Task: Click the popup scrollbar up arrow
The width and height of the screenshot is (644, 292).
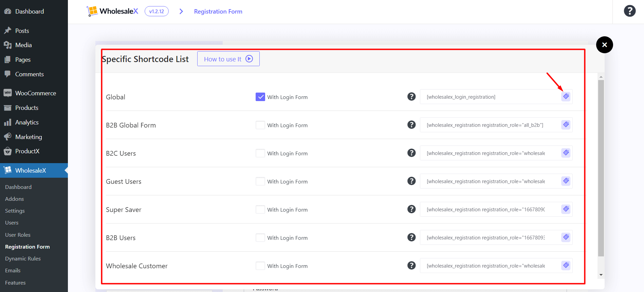Action: pyautogui.click(x=601, y=77)
